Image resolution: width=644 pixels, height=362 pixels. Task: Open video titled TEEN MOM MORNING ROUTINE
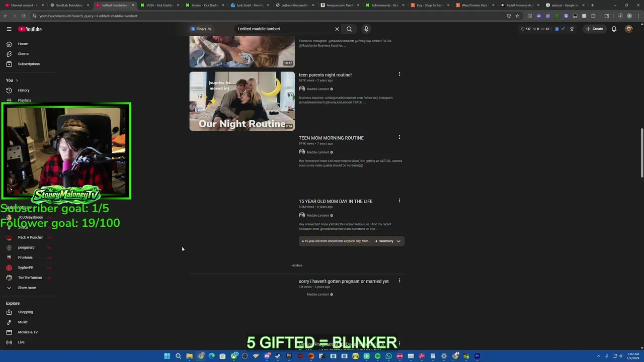[331, 138]
